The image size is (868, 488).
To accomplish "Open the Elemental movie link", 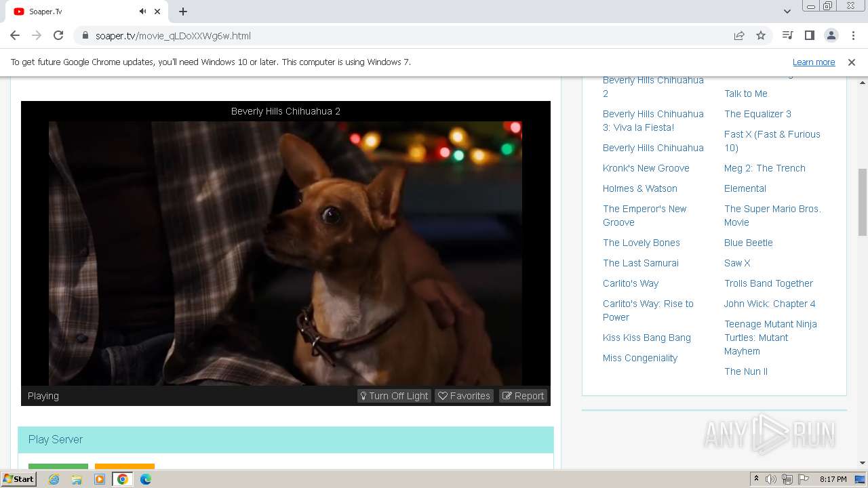I will point(745,188).
